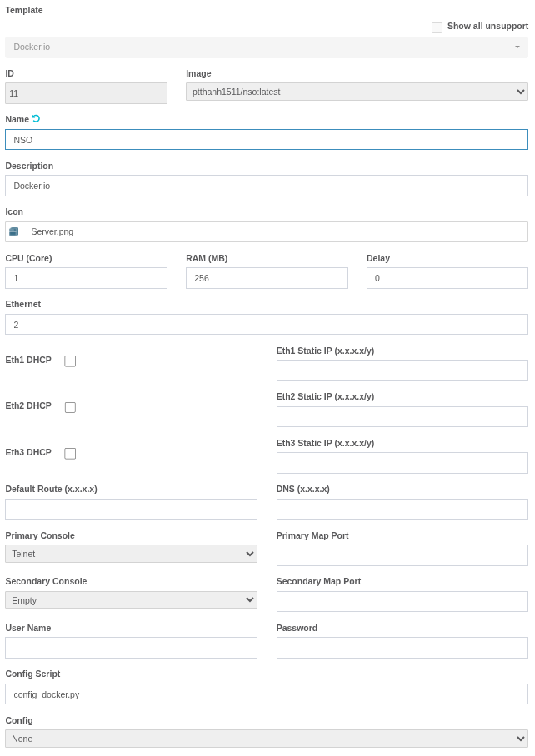Open the Config None dropdown
This screenshot has height=756, width=535.
267,739
